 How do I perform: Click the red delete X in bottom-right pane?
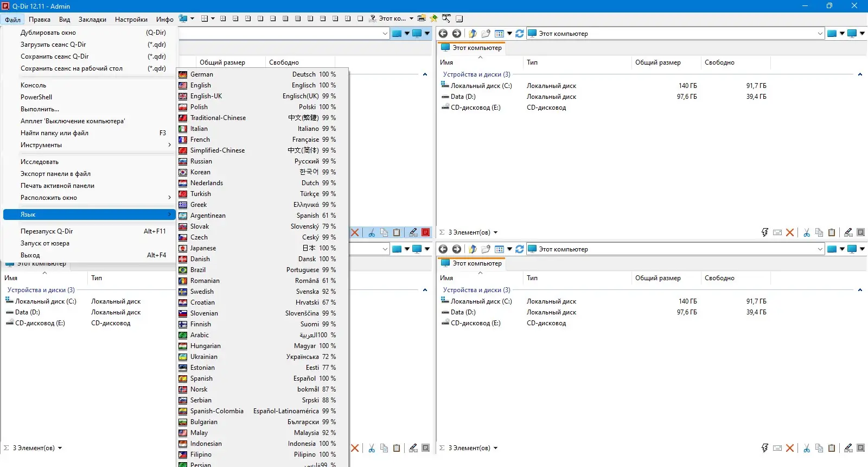tap(790, 448)
